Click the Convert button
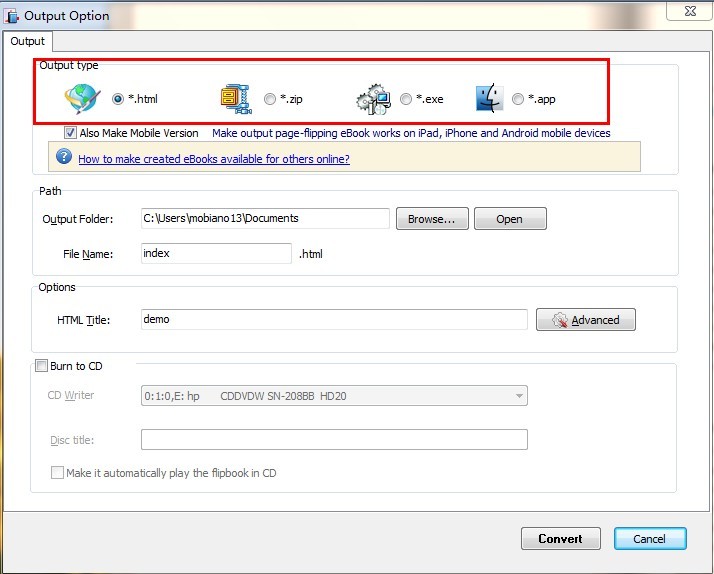This screenshot has height=574, width=714. (561, 538)
